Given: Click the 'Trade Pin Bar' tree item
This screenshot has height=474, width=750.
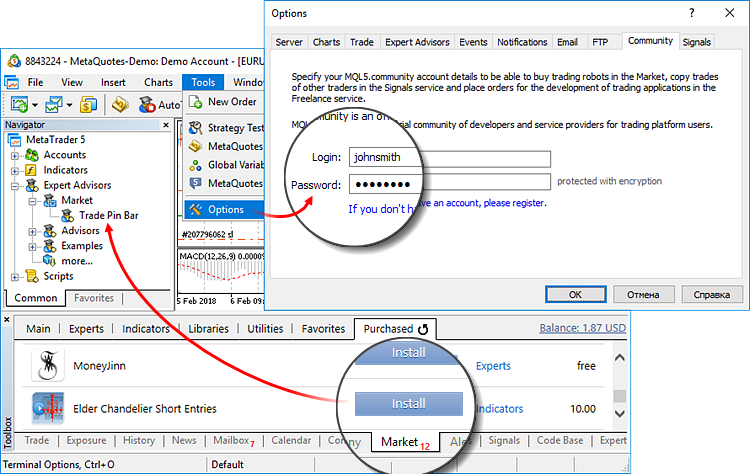Looking at the screenshot, I should click(x=109, y=215).
